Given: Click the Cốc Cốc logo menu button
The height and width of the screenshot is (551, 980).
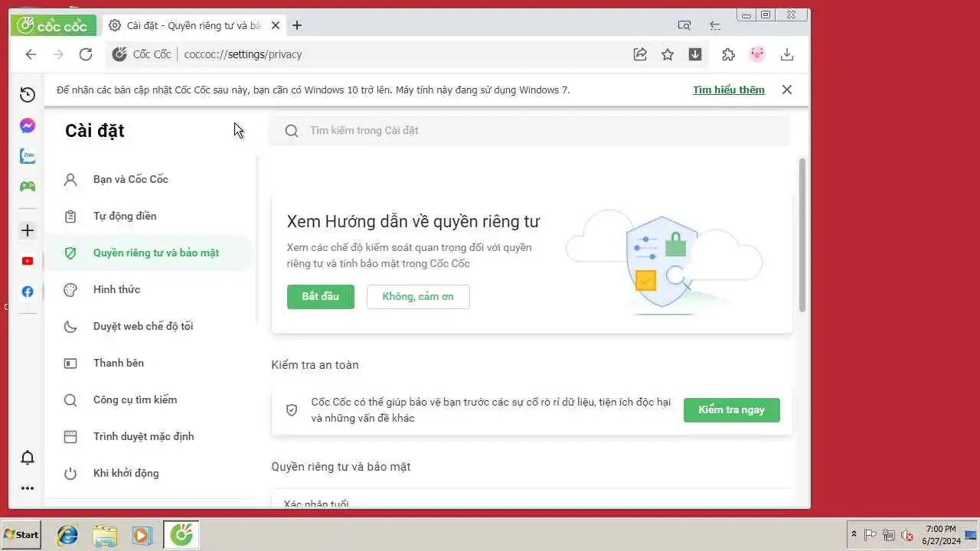Looking at the screenshot, I should (53, 25).
